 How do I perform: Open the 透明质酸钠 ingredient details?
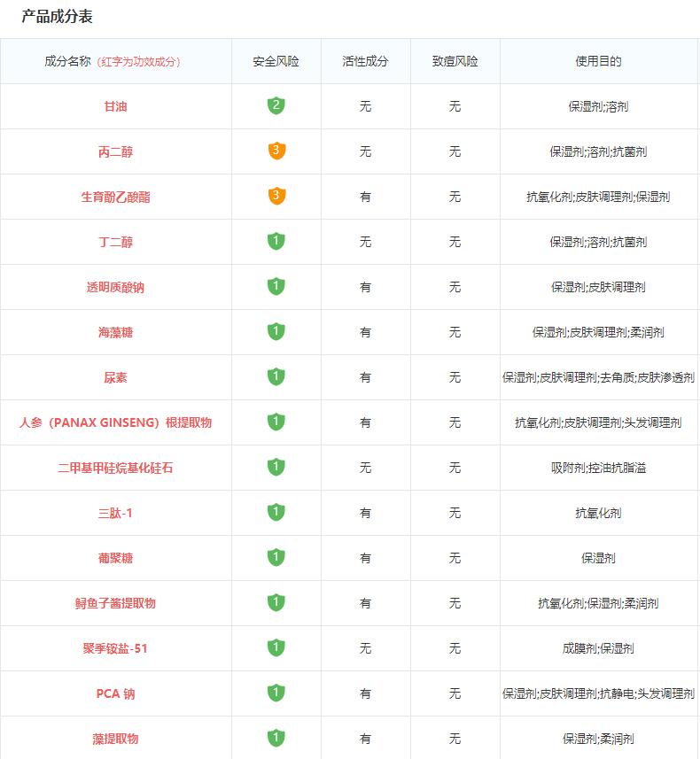[x=115, y=287]
